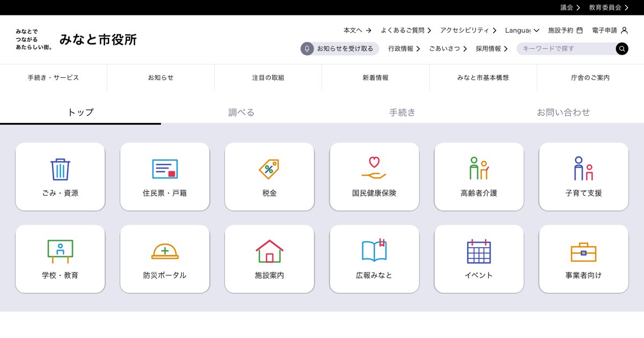Open the ごあいさつ chevron link

(x=448, y=49)
